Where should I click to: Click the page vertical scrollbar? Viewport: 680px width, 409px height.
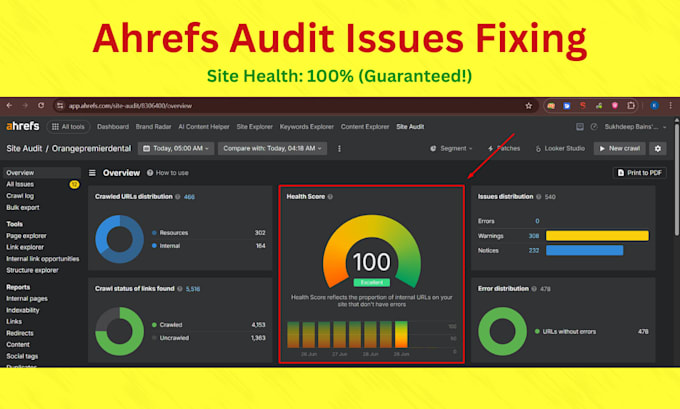[677, 179]
